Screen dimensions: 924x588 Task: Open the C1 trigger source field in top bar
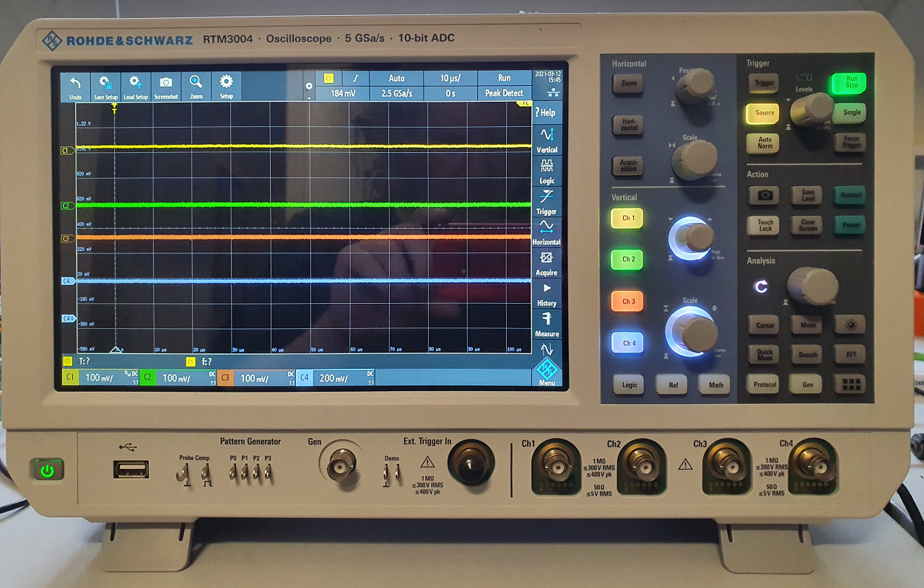point(329,78)
